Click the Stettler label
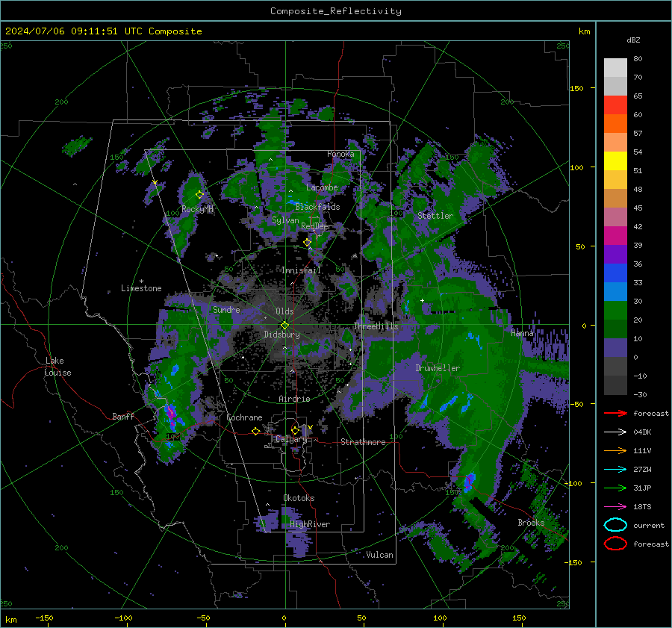The height and width of the screenshot is (628, 672). (x=435, y=216)
